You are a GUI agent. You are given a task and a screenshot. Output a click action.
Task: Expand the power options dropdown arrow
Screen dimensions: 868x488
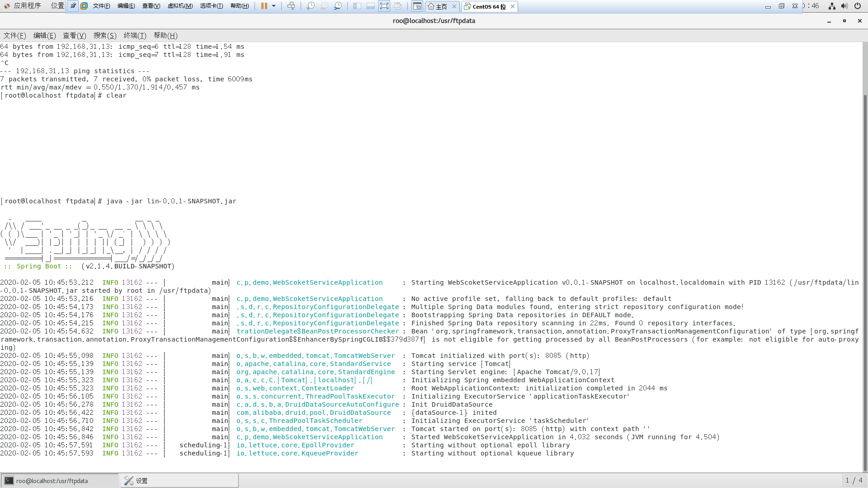(x=274, y=6)
